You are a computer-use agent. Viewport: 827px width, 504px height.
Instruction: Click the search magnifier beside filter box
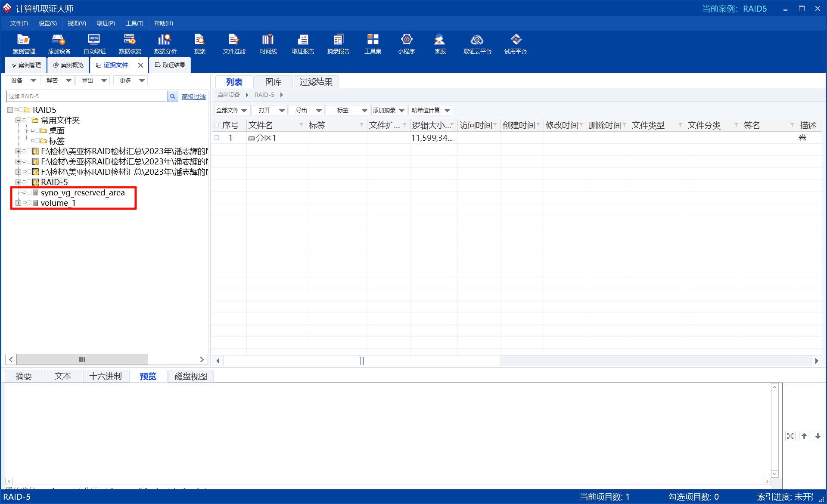point(172,96)
